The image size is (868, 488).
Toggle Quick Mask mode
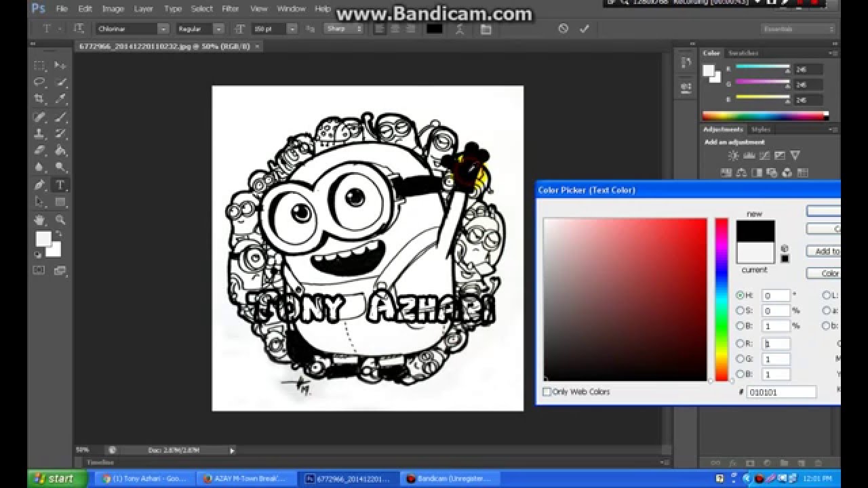pyautogui.click(x=39, y=270)
